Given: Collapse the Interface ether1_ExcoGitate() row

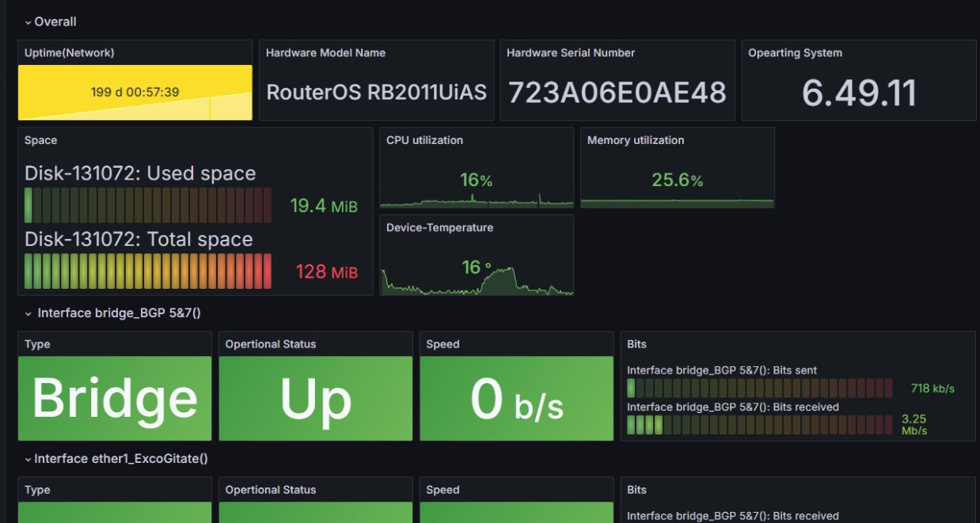Looking at the screenshot, I should click(x=28, y=459).
